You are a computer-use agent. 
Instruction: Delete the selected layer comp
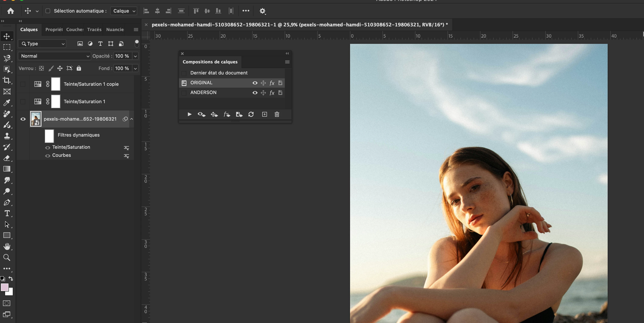point(277,114)
